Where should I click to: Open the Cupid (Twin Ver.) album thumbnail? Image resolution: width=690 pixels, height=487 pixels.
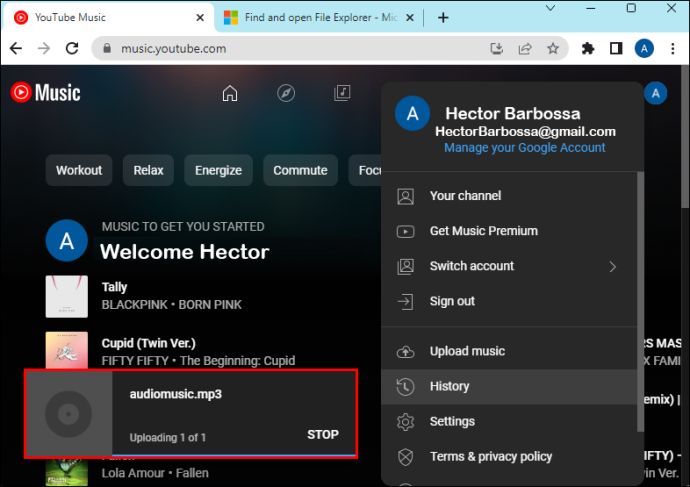[x=66, y=350]
